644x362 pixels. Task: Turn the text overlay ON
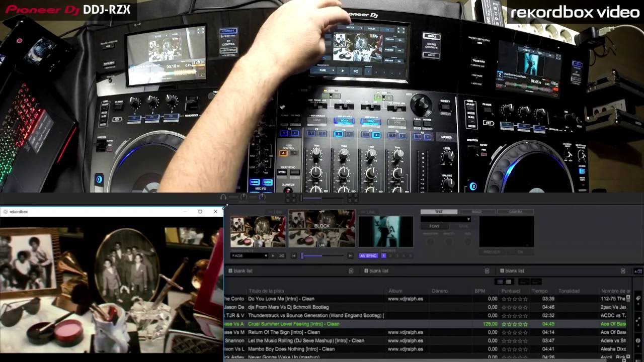click(x=520, y=252)
